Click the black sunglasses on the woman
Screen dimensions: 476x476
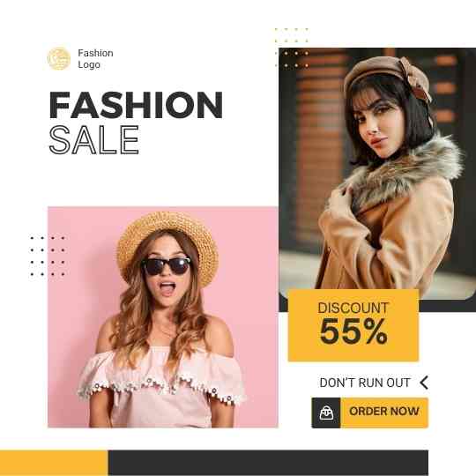(167, 266)
